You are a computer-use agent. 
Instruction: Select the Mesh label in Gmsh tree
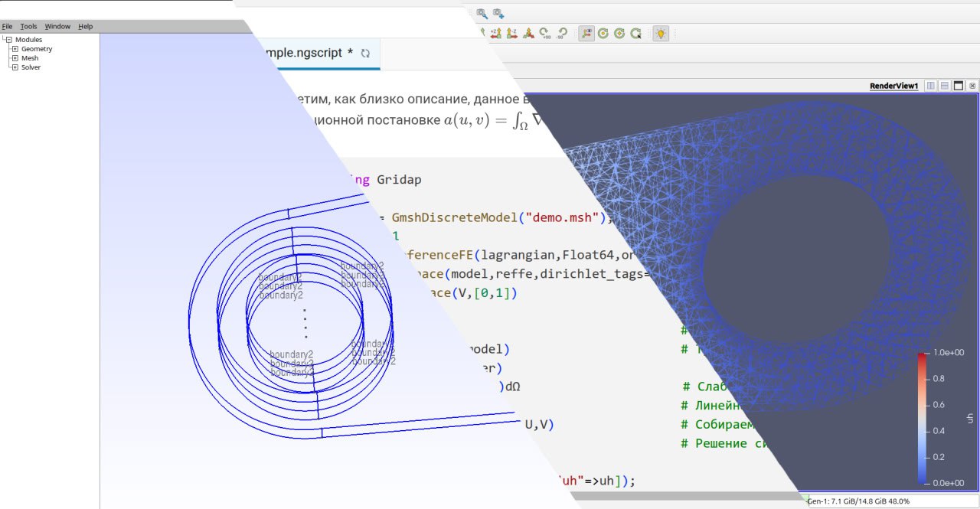[x=30, y=57]
